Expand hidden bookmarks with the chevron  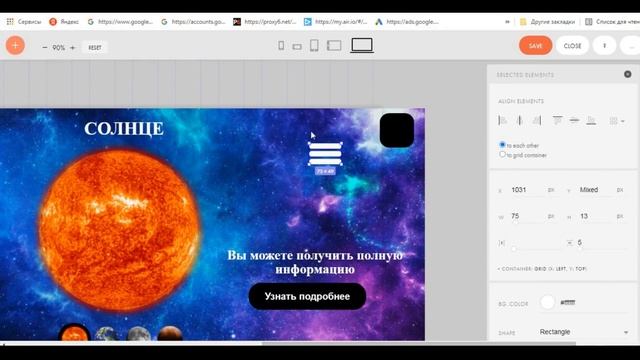click(x=507, y=22)
